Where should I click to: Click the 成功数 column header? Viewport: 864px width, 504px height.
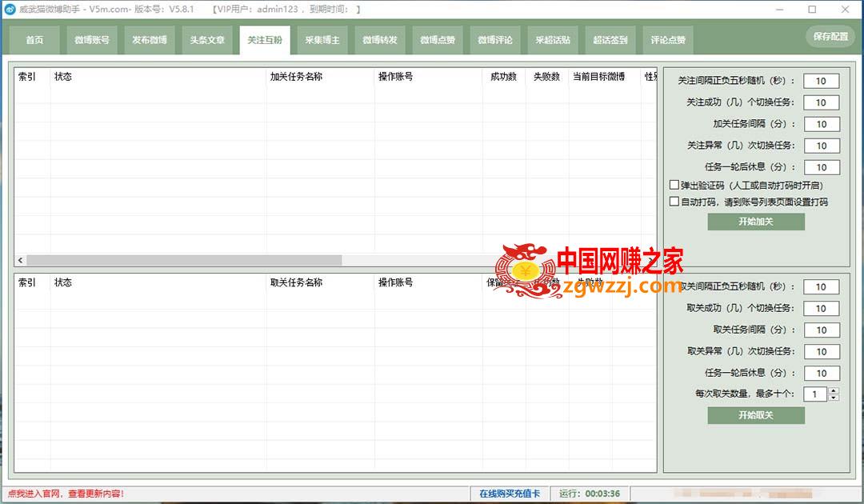pos(504,77)
